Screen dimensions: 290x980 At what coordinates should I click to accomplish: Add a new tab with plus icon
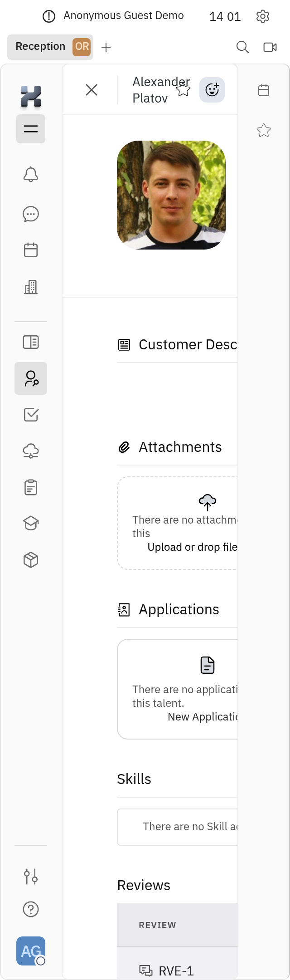coord(106,47)
